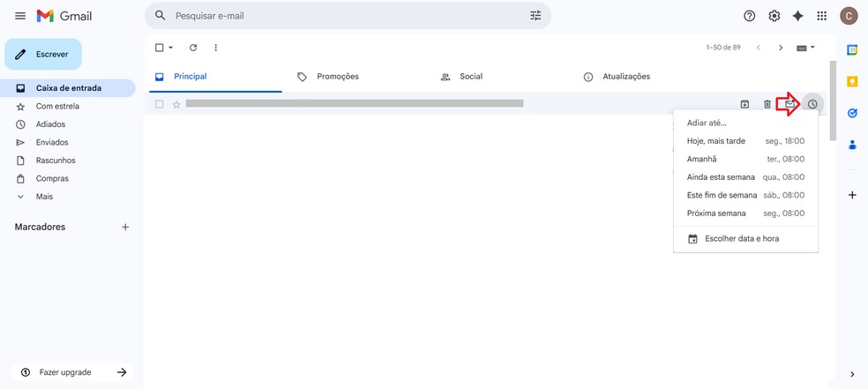Open Google Calendar side panel icon

(852, 49)
